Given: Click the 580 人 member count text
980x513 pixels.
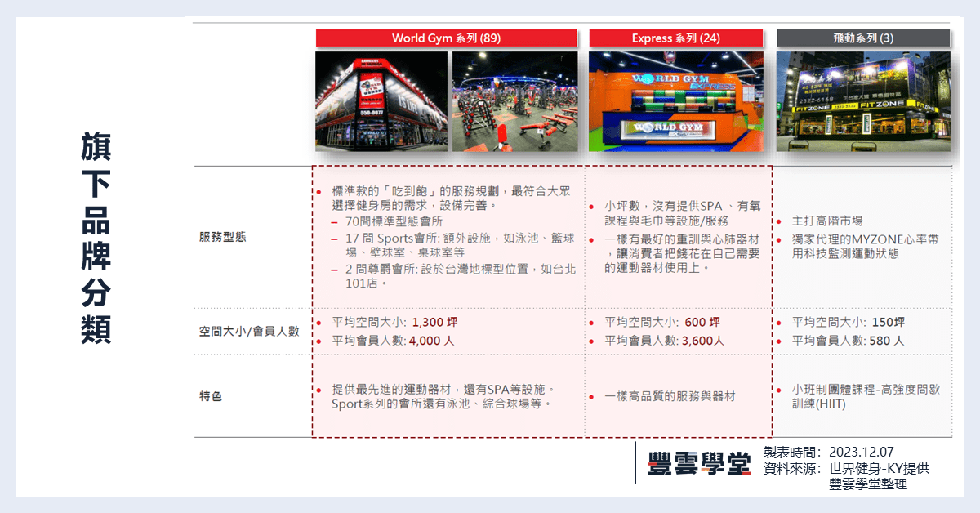Looking at the screenshot, I should coord(887,341).
